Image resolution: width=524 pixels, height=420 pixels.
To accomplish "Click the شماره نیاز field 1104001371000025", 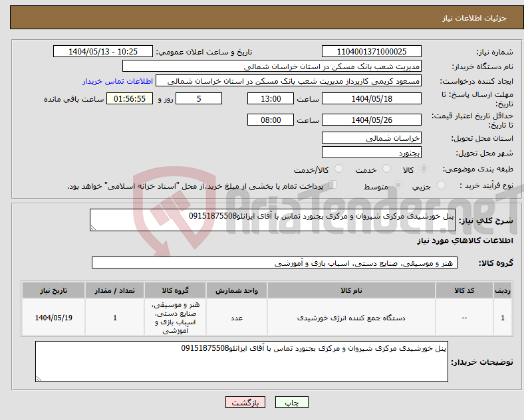I will point(372,51).
